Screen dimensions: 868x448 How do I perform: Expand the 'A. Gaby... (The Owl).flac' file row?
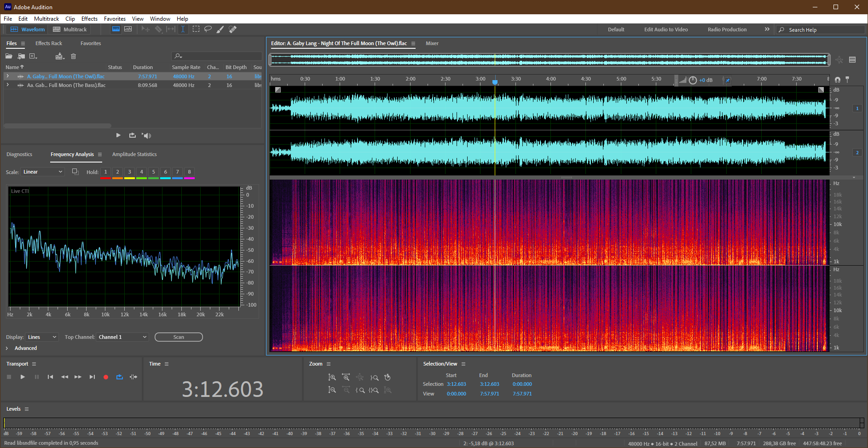pos(8,76)
